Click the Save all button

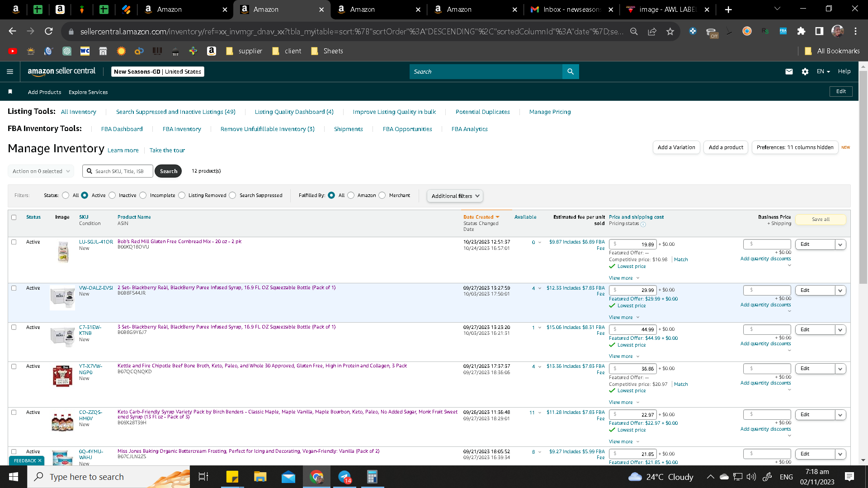[x=821, y=220]
